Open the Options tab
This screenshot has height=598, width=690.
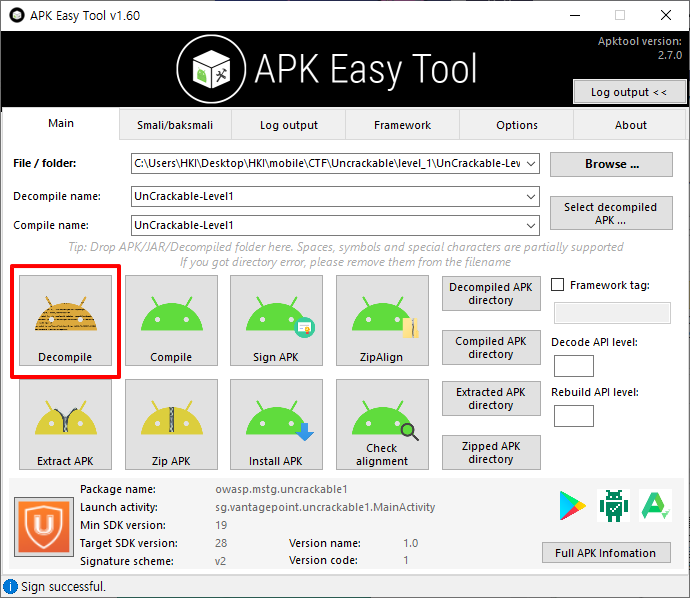517,125
